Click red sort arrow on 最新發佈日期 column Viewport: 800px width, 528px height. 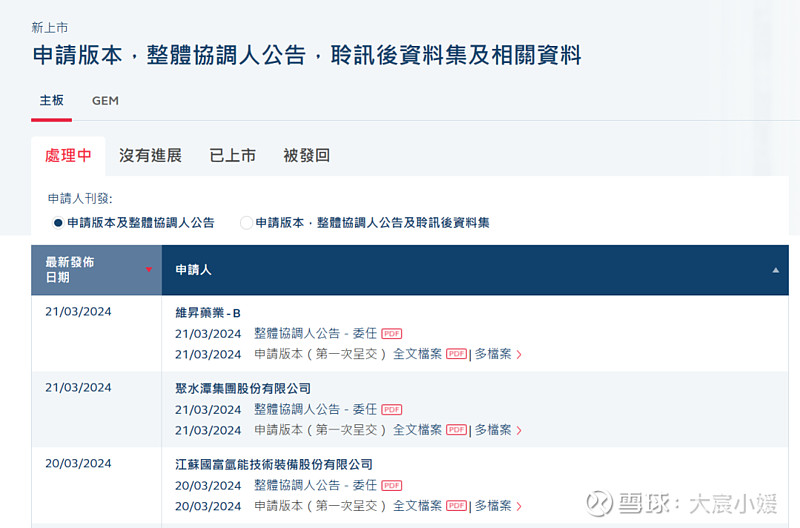[148, 269]
